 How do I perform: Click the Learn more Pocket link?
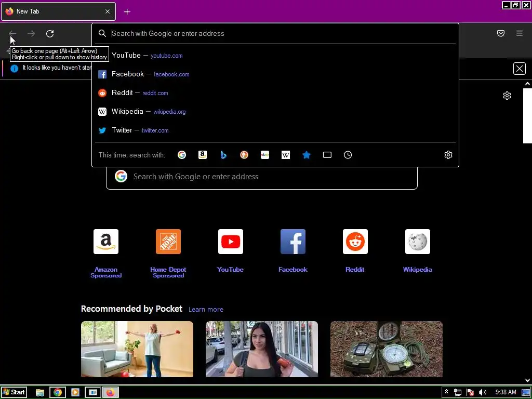[206, 310]
